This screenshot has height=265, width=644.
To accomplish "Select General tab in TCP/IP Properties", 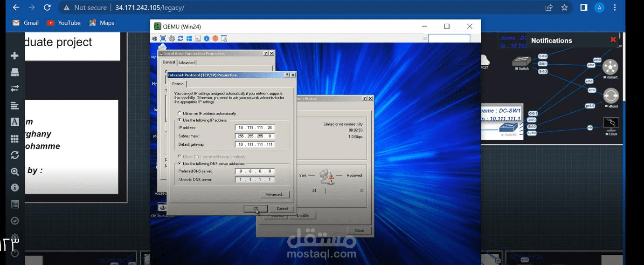I will point(178,84).
